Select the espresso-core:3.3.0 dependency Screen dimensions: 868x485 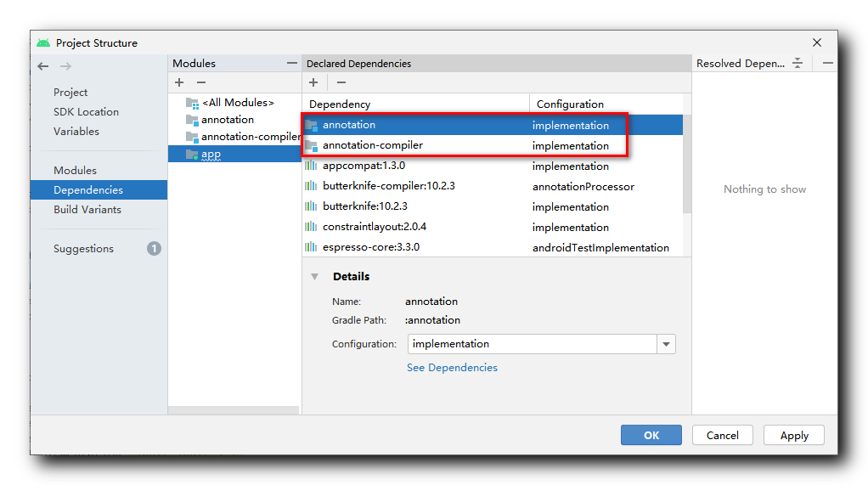[493, 247]
